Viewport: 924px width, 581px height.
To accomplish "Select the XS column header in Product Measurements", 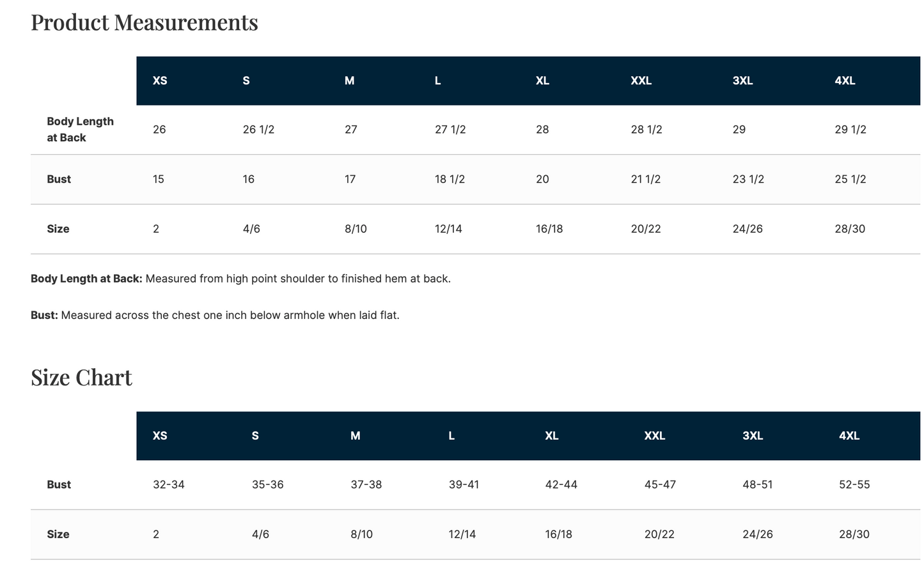I will tap(160, 81).
